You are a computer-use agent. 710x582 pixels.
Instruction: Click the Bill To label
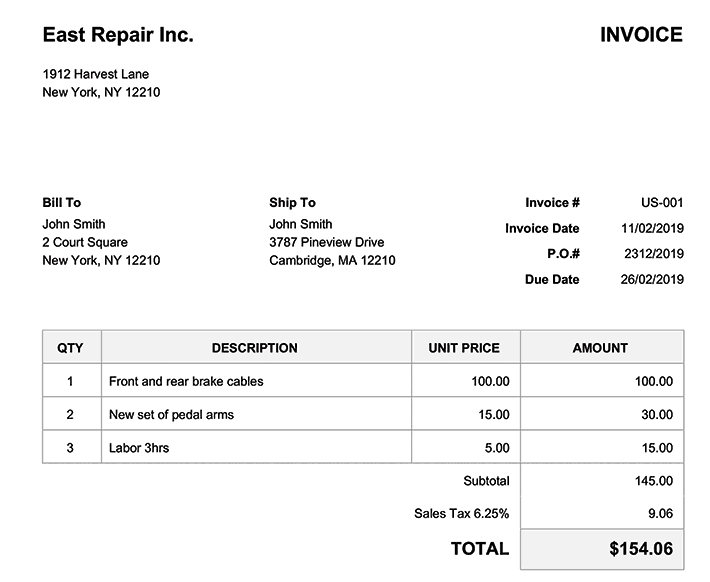(x=62, y=202)
